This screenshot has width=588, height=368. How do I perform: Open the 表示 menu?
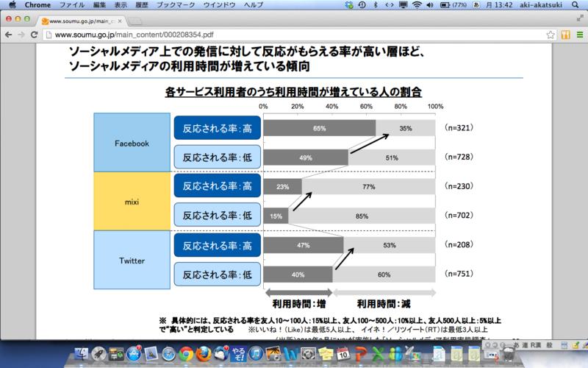click(x=121, y=5)
